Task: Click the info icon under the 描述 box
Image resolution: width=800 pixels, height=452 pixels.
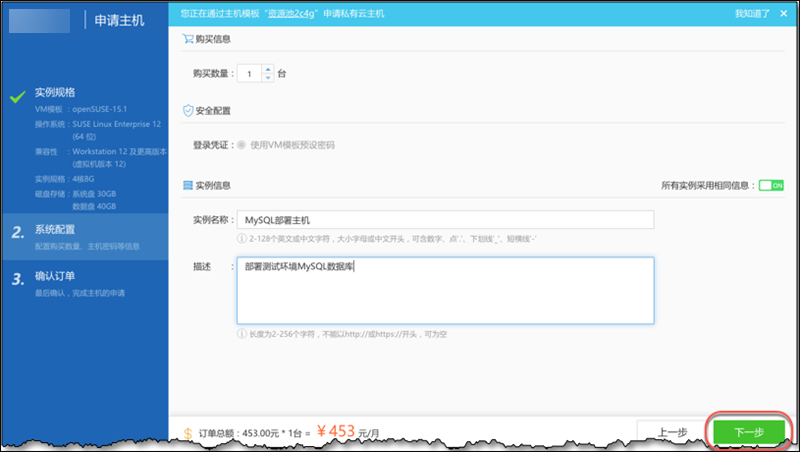Action: point(241,334)
